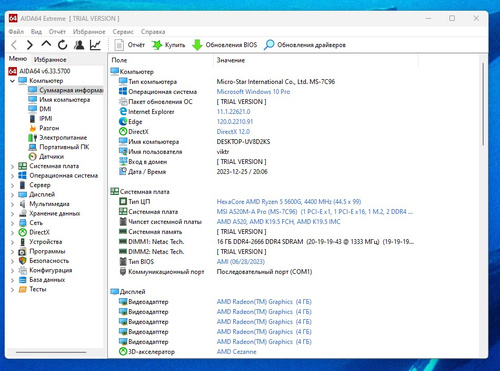Select the IPMI tree item
The image size is (500, 371).
(41, 118)
